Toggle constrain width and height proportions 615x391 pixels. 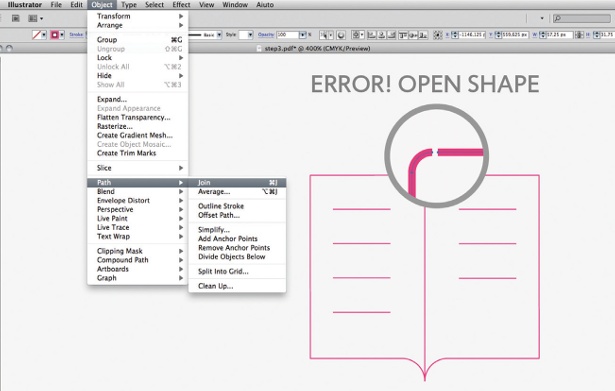(x=579, y=35)
